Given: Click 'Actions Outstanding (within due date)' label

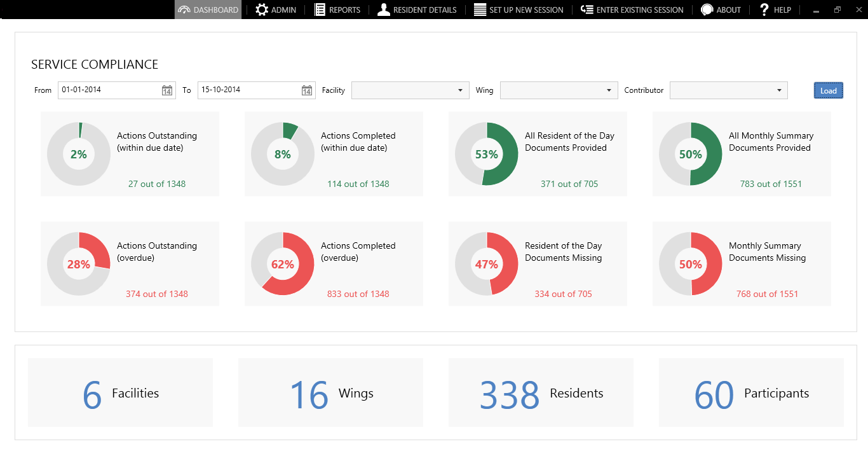Looking at the screenshot, I should [157, 142].
